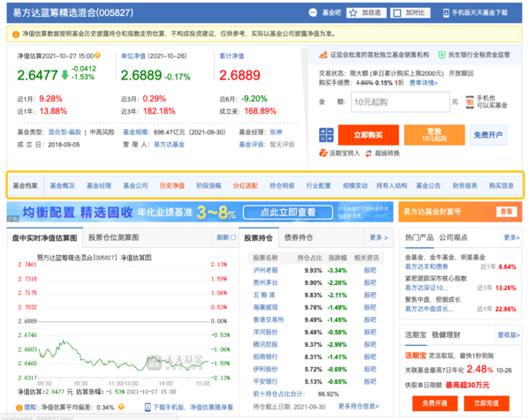This screenshot has height=420, width=530.
Task: Click the phone icon before 下载手机版
Action: pyautogui.click(x=148, y=407)
